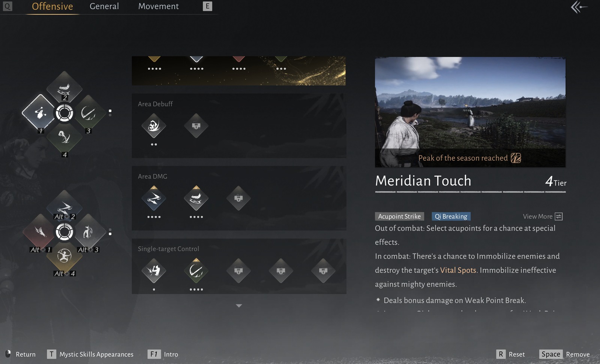Click the 4 Tier indicator
This screenshot has width=600, height=364.
click(555, 182)
